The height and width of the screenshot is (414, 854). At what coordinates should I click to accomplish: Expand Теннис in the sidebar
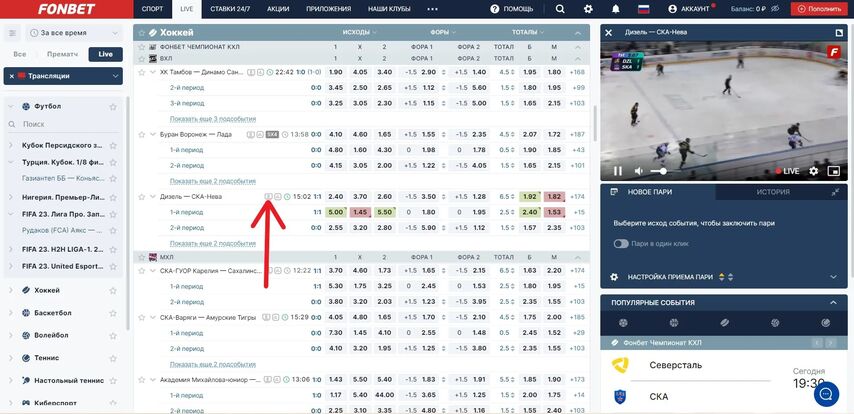pos(10,358)
